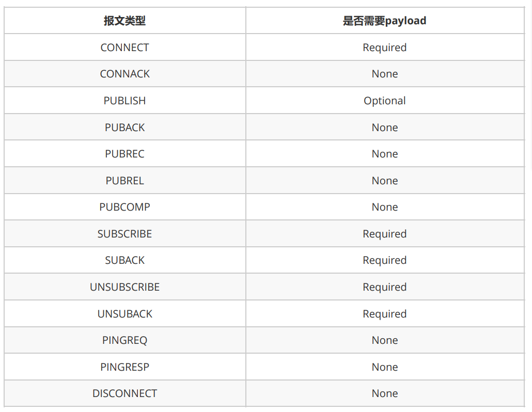Click the PUBCOMP cell
Screen dimensions: 532x412
coord(124,207)
